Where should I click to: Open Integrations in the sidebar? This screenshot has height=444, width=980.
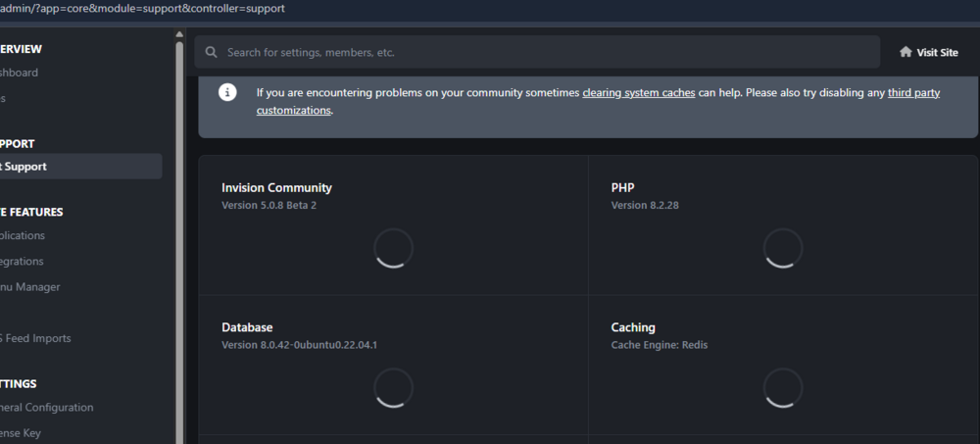(x=22, y=262)
